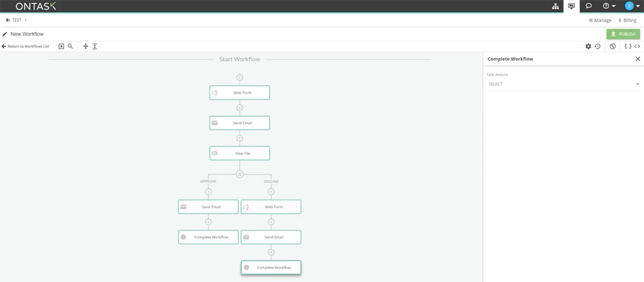Viewport: 644px width, 282px height.
Task: Open the version history clock icon
Action: [x=597, y=47]
